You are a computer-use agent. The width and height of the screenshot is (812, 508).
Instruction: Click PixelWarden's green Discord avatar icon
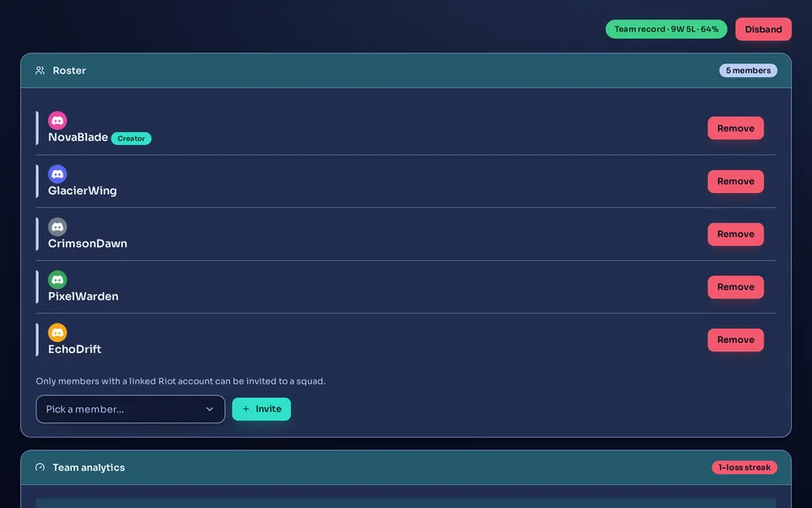pyautogui.click(x=58, y=280)
